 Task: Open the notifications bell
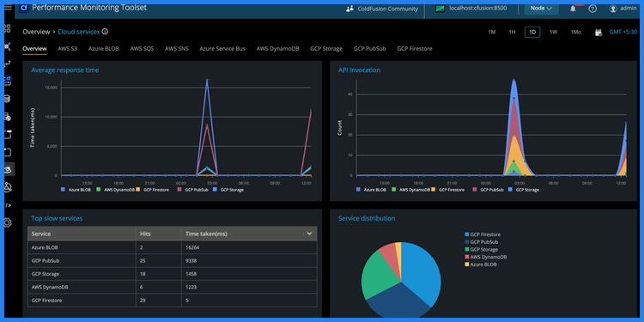573,9
